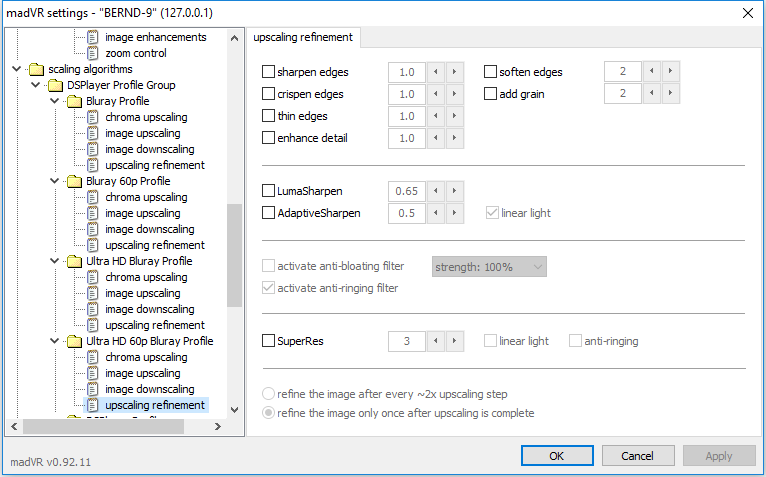This screenshot has height=477, width=766.
Task: Collapse the DSPlayer Profile Group node
Action: click(36, 85)
